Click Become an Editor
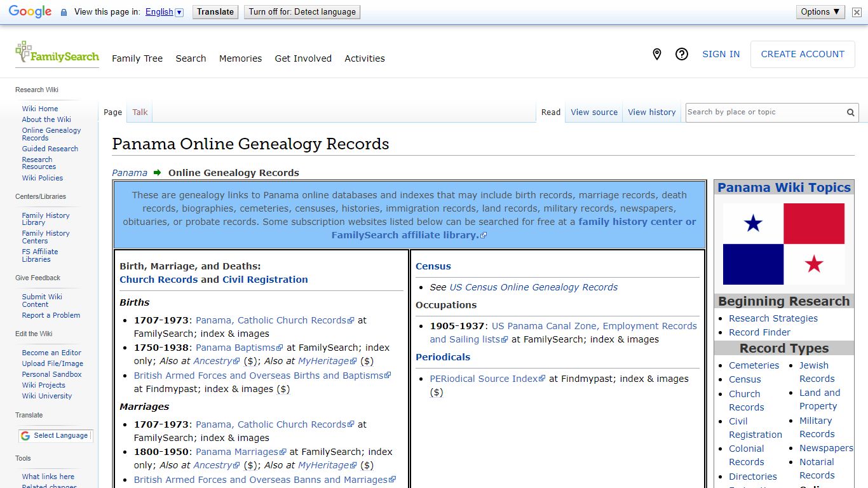 tap(51, 353)
